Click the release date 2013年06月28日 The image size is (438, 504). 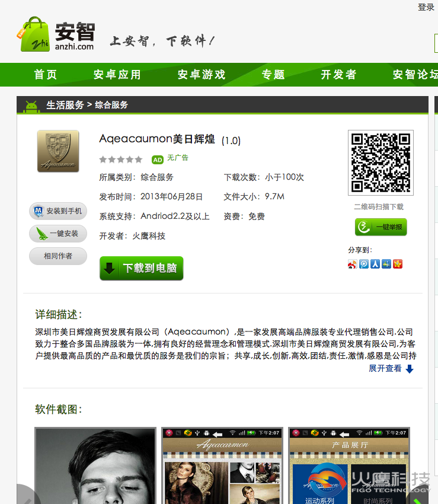pyautogui.click(x=172, y=197)
